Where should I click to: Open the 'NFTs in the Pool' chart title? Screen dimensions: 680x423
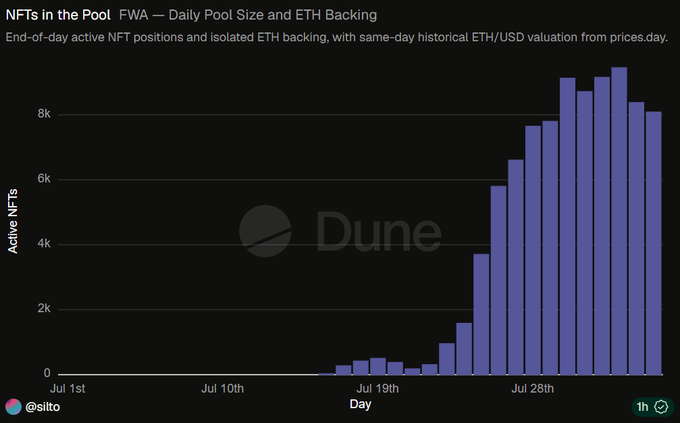(58, 15)
